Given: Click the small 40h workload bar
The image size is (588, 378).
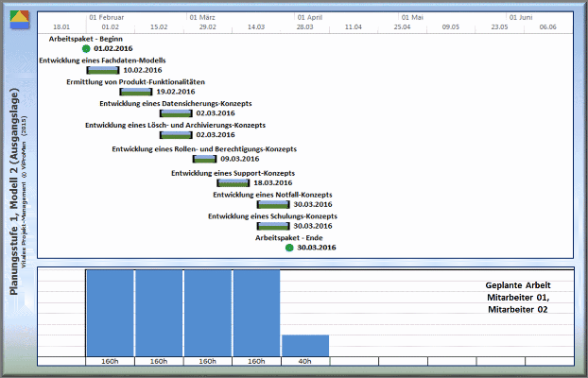Looking at the screenshot, I should (305, 345).
